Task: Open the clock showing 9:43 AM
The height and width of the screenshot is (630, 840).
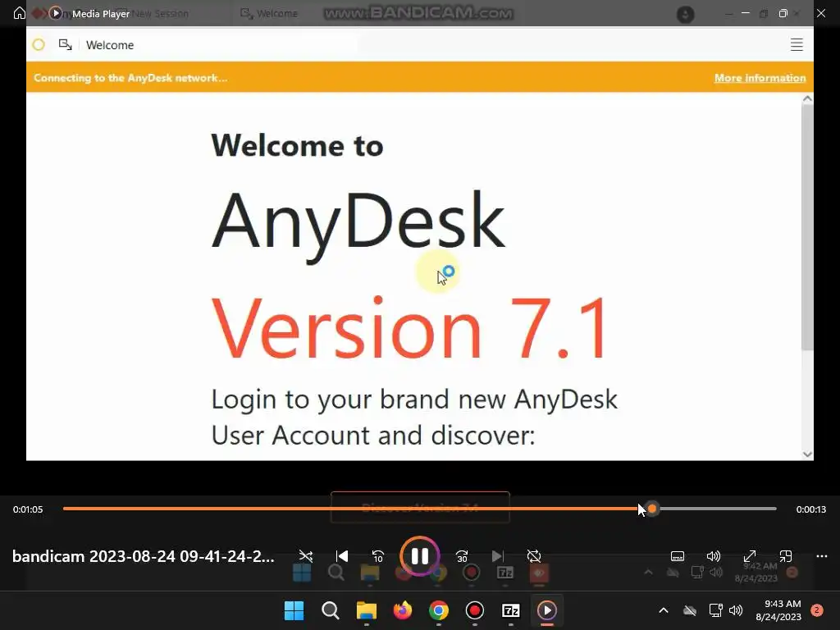Action: tap(778, 610)
